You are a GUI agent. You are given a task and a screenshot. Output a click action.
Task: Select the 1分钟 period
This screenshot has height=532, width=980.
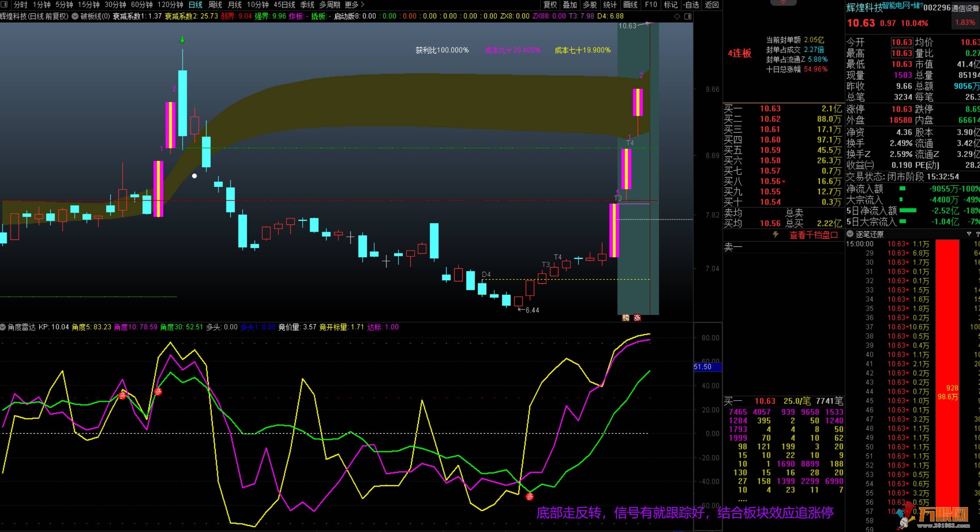coord(42,5)
